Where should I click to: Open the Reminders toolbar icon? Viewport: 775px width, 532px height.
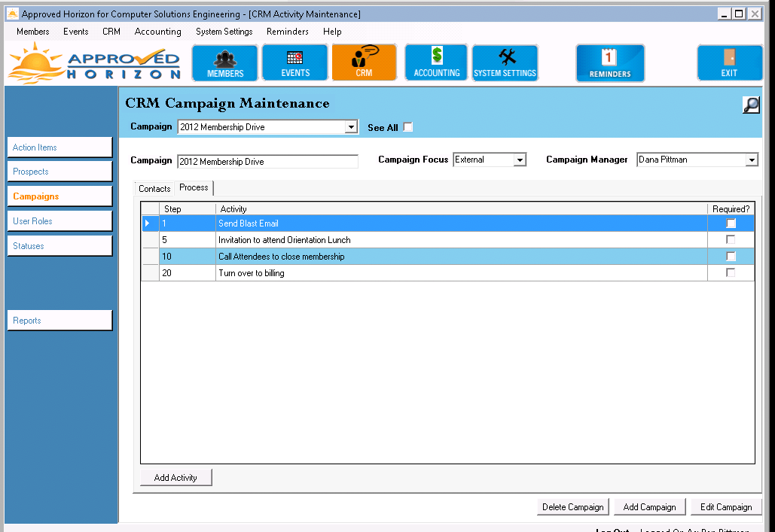(610, 63)
